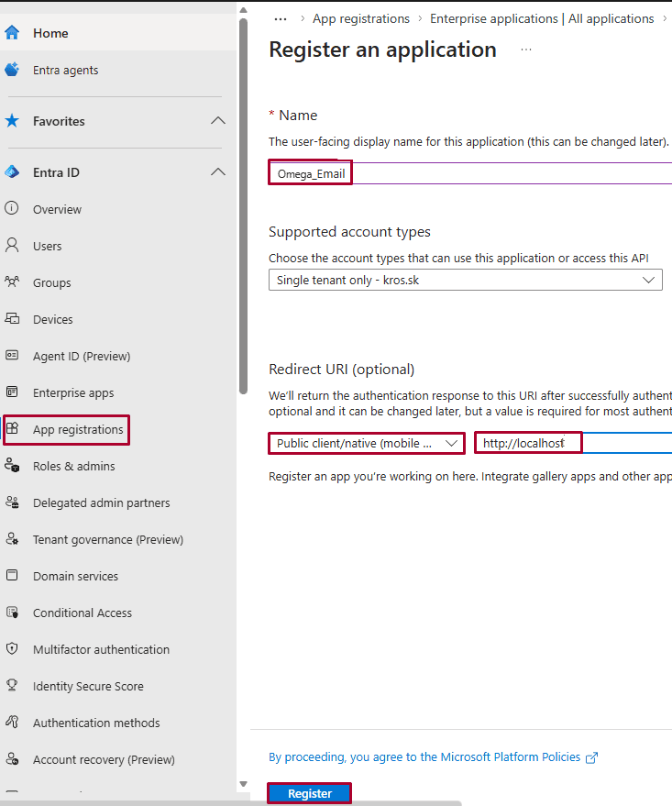Click the App registrations grid icon
672x806 pixels.
[x=12, y=428]
